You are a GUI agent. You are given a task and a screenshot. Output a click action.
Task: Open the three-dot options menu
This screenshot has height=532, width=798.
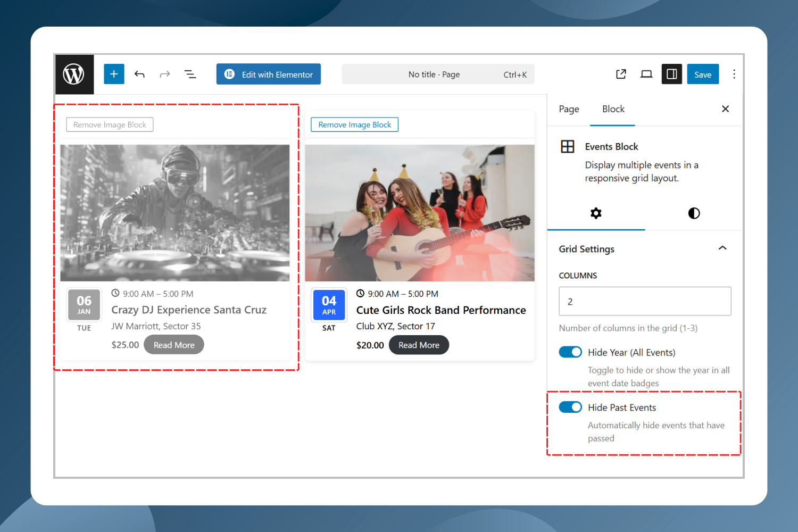click(x=734, y=74)
